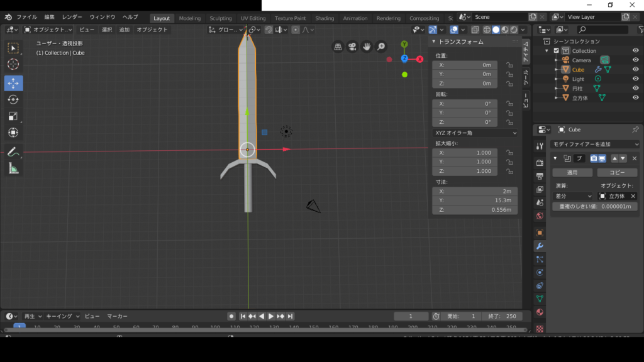Select the Measure ruler tool
This screenshot has width=644, height=362.
[13, 168]
